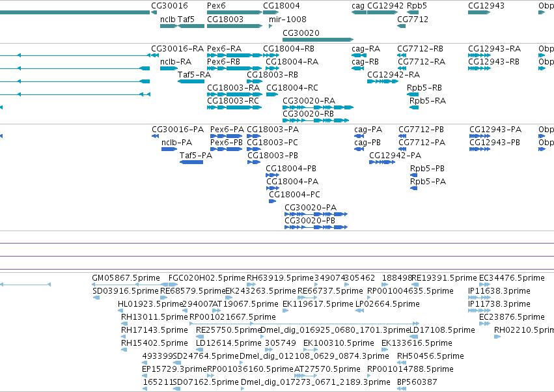Click the nclb gene label
The image size is (554, 392).
pos(168,19)
